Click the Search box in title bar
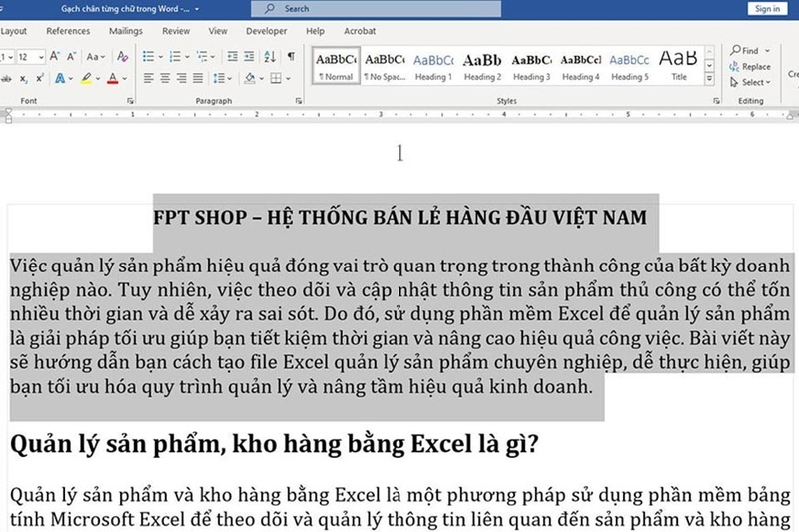This screenshot has width=799, height=532. point(377,9)
